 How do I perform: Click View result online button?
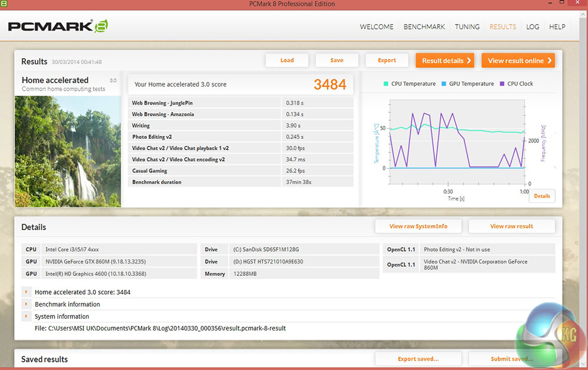pyautogui.click(x=519, y=61)
